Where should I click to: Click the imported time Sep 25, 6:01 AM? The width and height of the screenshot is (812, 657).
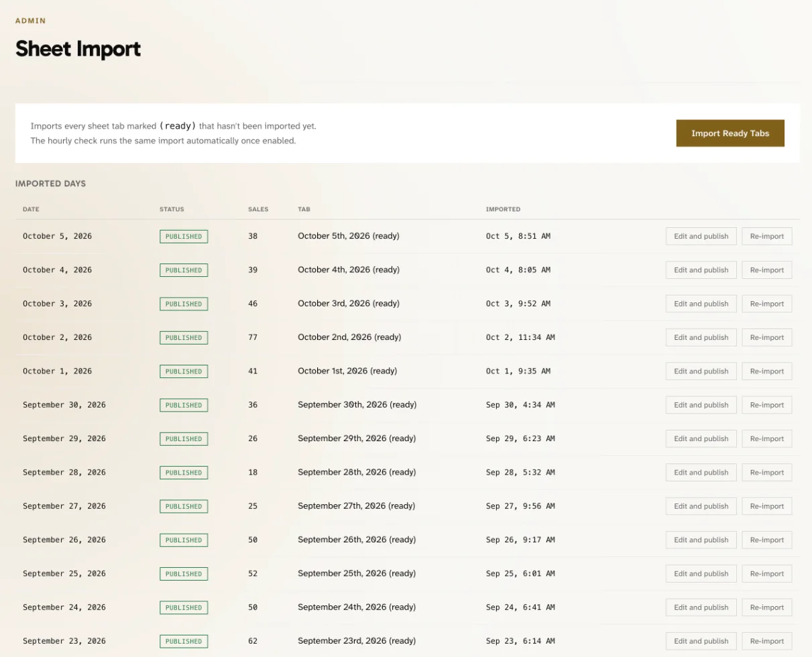click(520, 573)
